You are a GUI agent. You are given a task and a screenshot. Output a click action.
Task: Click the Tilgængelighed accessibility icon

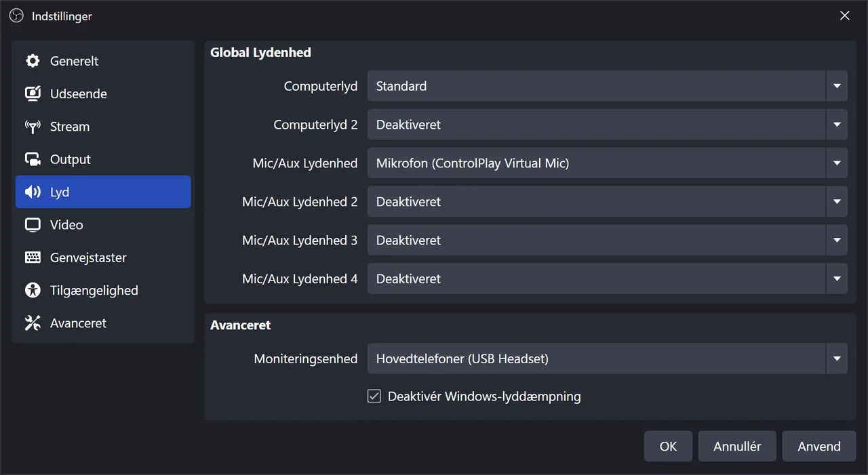pos(33,290)
